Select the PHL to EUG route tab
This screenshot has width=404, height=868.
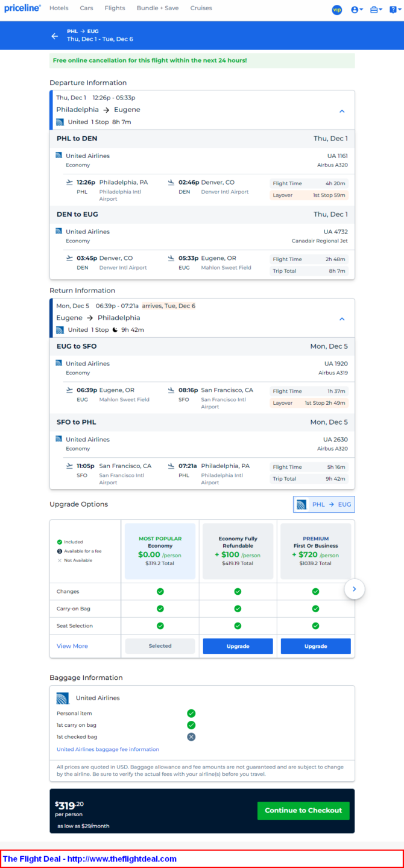point(324,504)
